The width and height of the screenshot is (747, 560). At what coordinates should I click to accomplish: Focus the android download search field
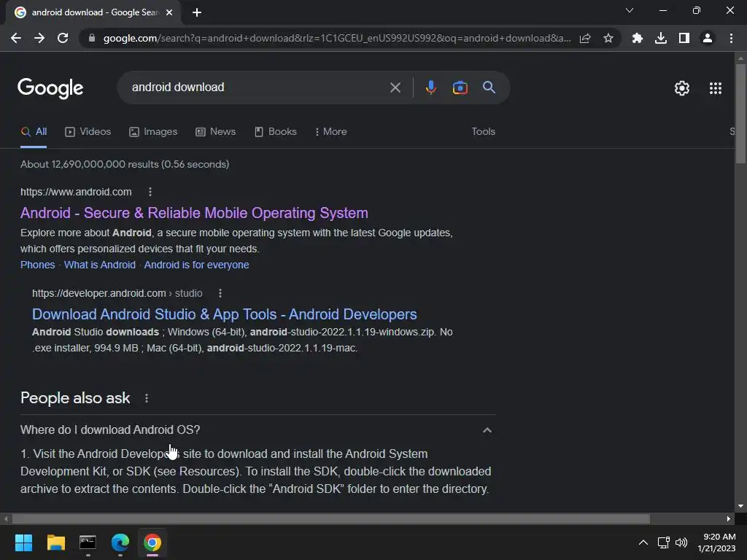tap(258, 87)
